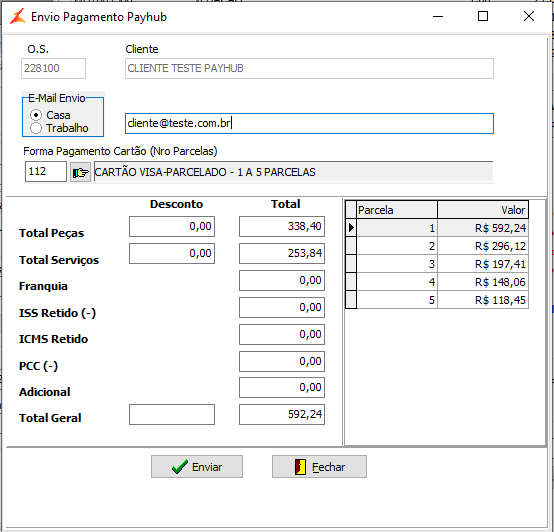
Task: Click the Fechar button
Action: [x=319, y=467]
